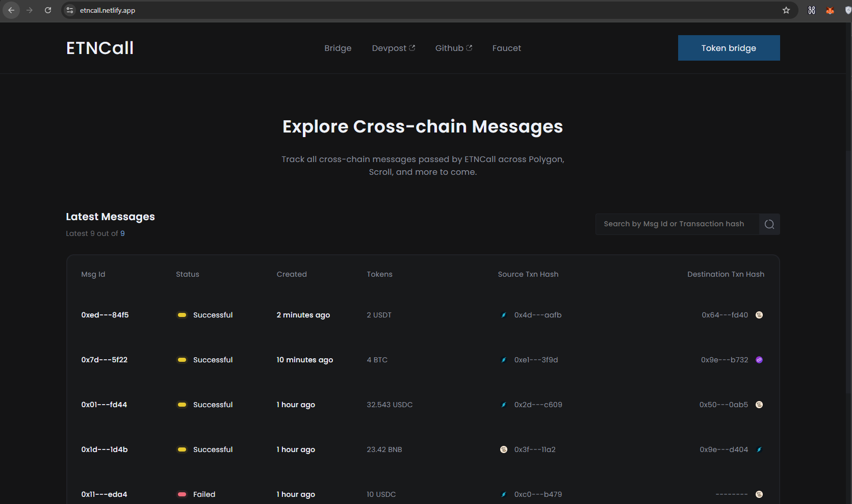
Task: Click Polygon icon beside 0x9e---b732
Action: pyautogui.click(x=759, y=360)
